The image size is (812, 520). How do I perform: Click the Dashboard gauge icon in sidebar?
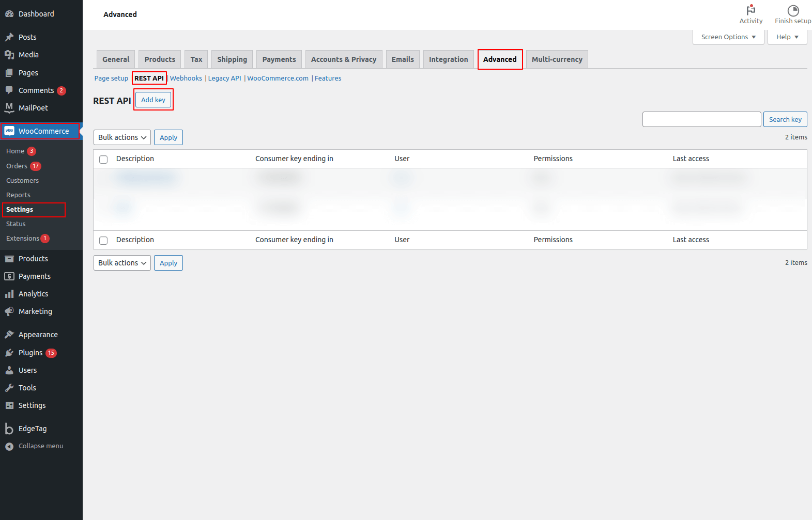9,14
